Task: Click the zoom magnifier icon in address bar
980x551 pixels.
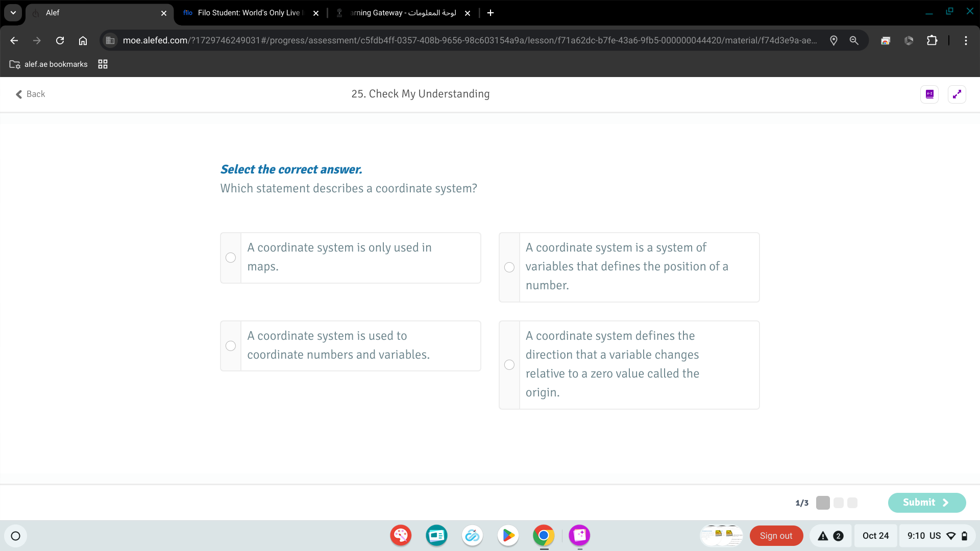Action: pos(854,40)
